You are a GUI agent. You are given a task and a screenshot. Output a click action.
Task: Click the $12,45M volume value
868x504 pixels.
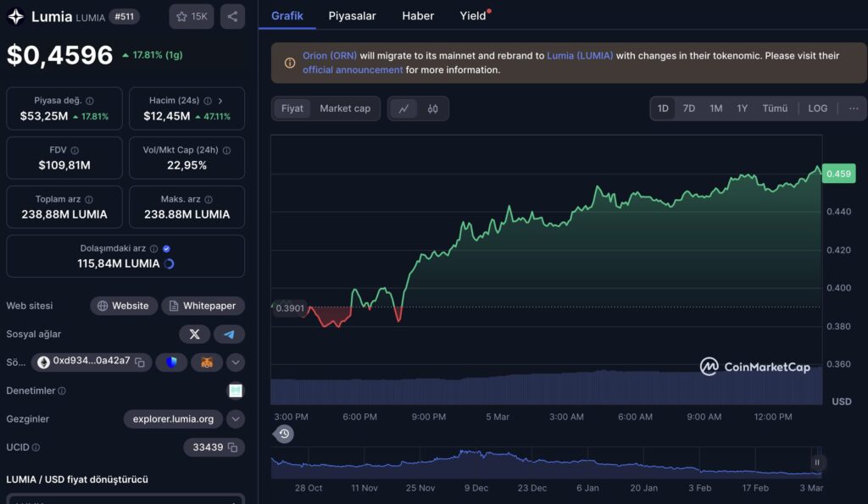167,116
